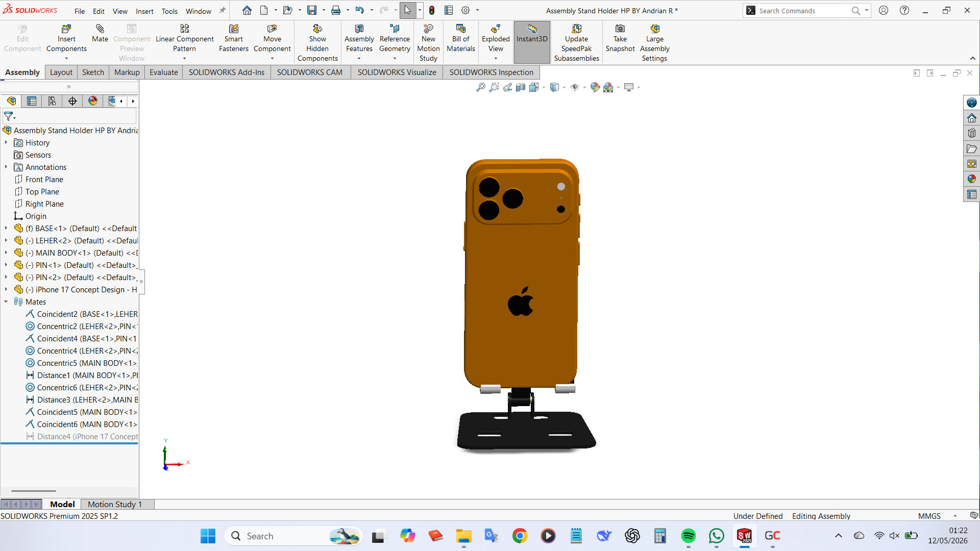
Task: Open Google Chrome from the taskbar
Action: (520, 536)
